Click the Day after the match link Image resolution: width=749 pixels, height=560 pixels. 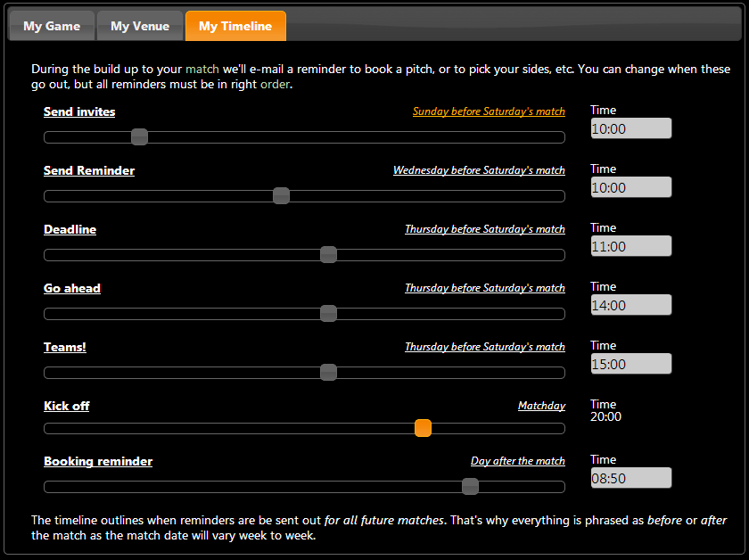[518, 461]
